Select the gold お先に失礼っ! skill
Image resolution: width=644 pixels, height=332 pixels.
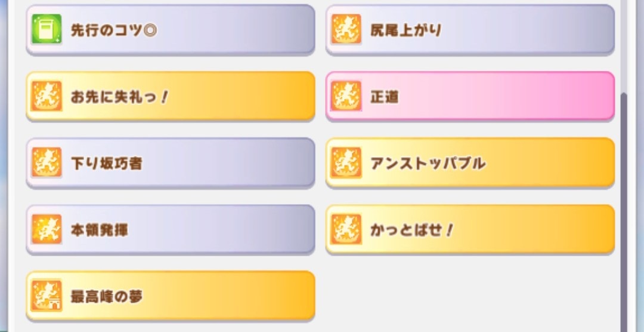[171, 96]
